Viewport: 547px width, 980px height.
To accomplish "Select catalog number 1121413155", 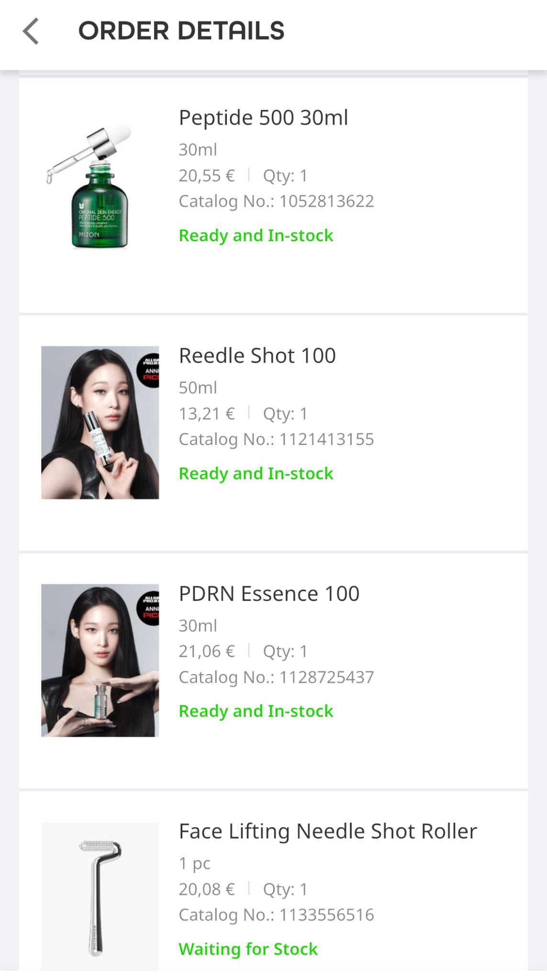I will 326,439.
